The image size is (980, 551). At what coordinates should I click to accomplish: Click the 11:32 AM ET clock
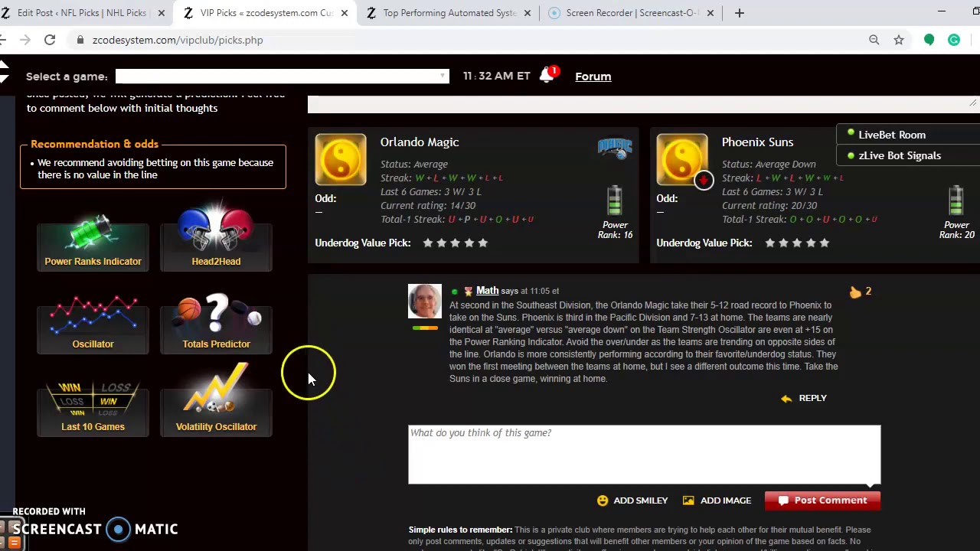(x=496, y=77)
